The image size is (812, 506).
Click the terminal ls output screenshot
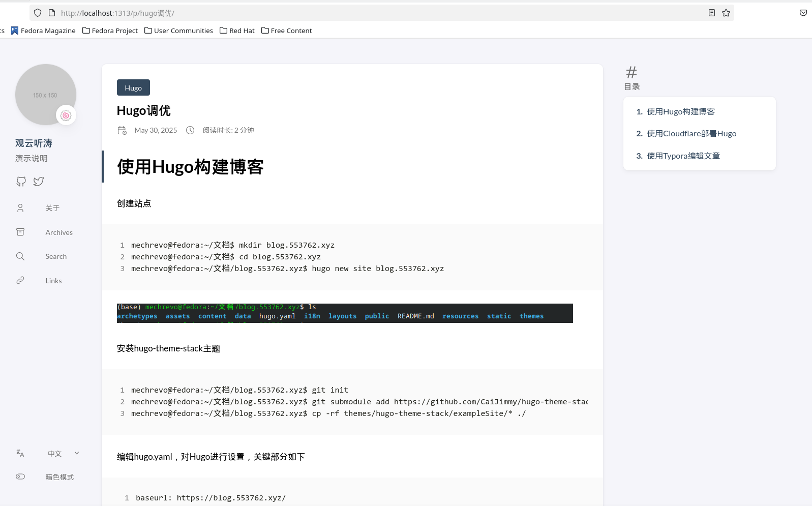(x=345, y=313)
